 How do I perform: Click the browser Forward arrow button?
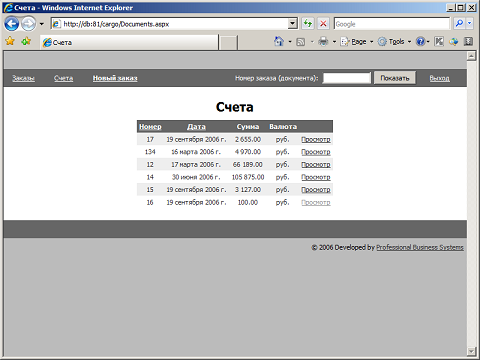click(29, 24)
